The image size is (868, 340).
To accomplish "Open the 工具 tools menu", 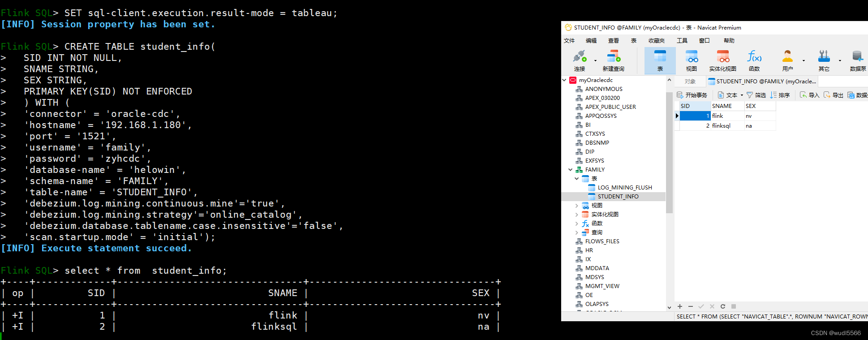I will coord(682,41).
